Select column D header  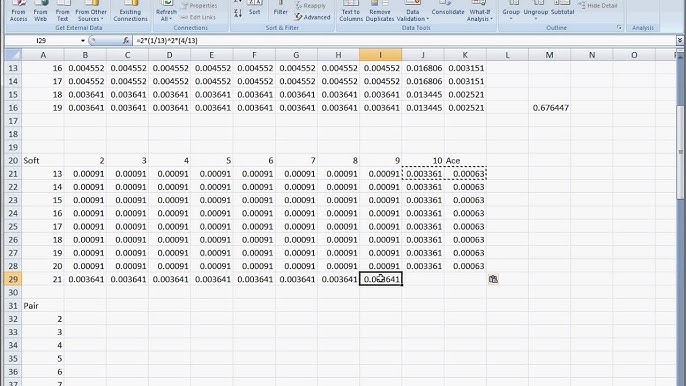click(169, 55)
